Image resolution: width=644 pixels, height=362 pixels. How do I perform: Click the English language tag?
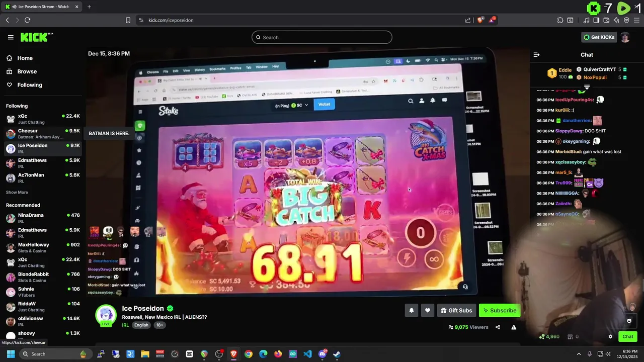coord(141,325)
